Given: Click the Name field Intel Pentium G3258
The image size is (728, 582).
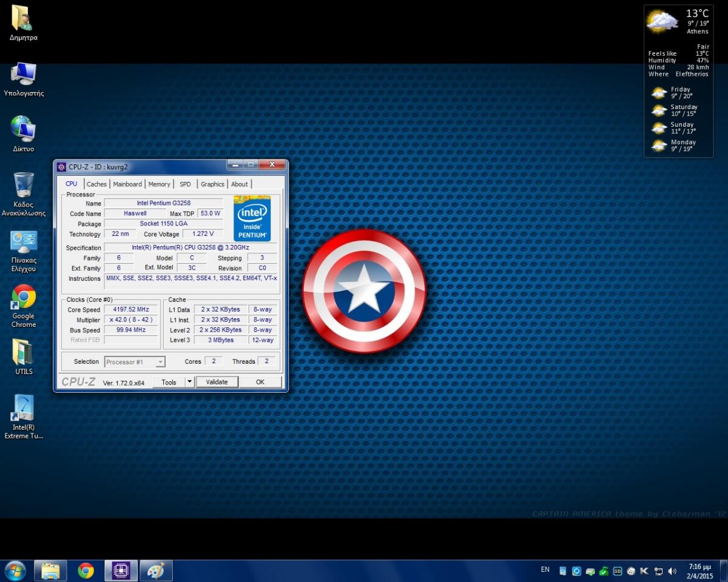Looking at the screenshot, I should 164,203.
